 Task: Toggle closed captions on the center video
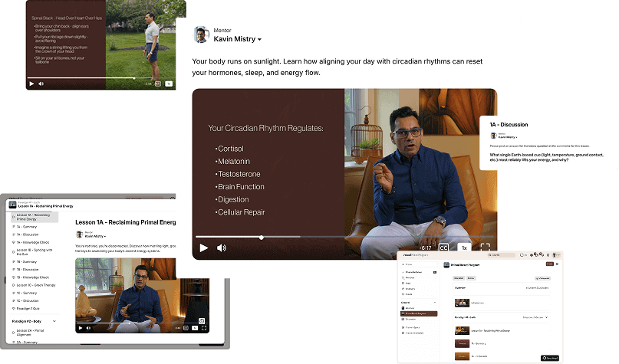(444, 248)
